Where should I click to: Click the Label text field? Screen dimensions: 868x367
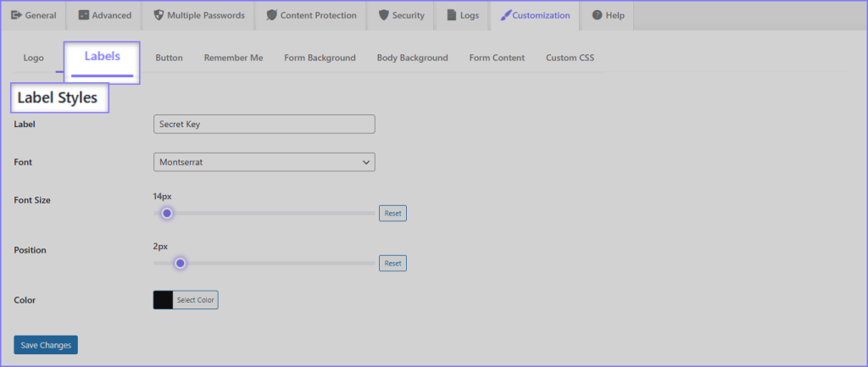(x=264, y=125)
